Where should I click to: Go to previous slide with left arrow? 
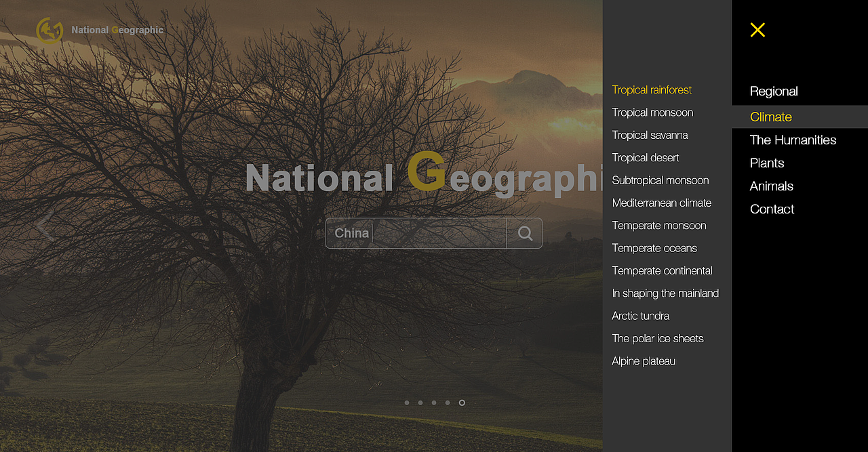45,226
